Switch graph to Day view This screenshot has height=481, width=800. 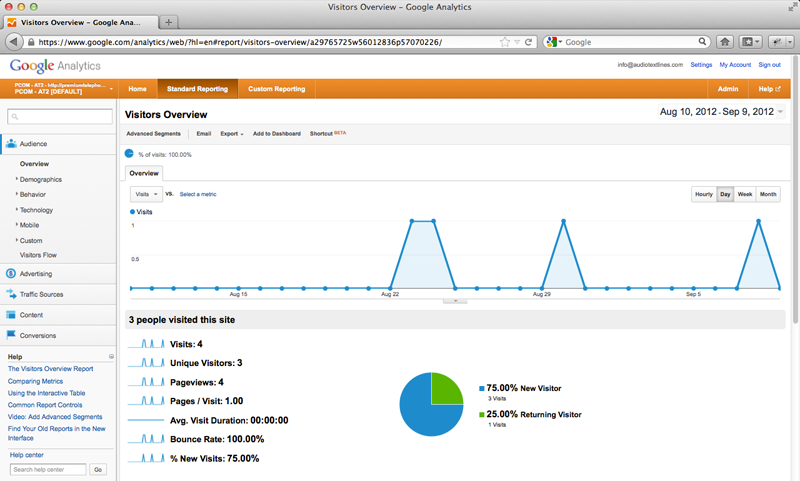point(725,194)
